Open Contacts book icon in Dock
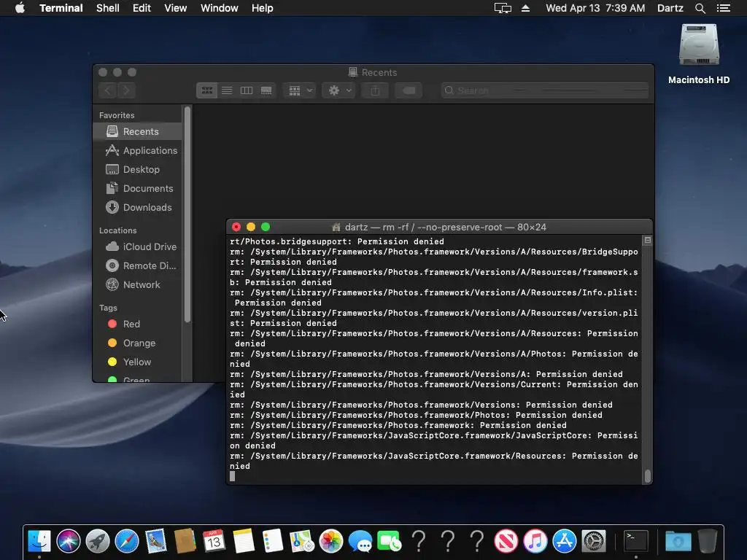Screen dimensions: 747x560 (185, 541)
